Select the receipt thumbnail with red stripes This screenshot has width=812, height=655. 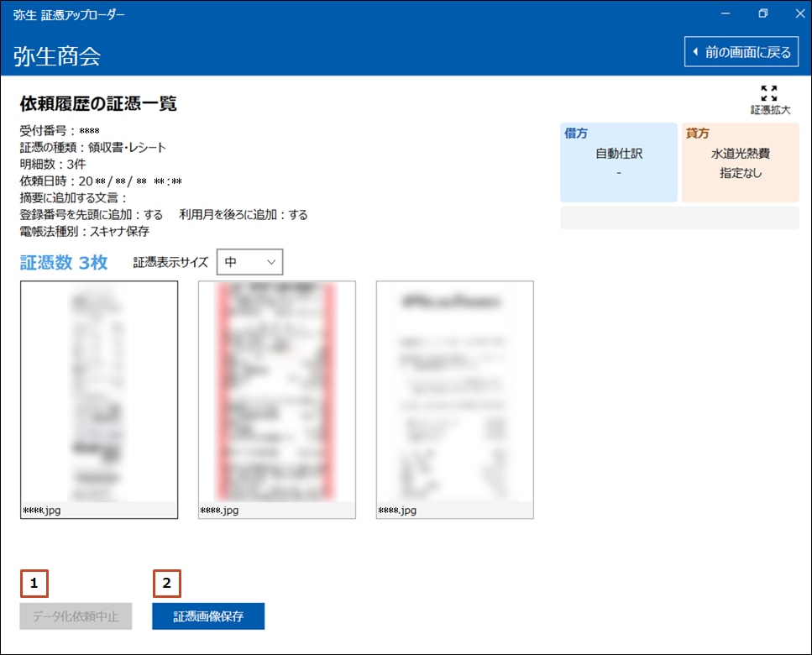[x=277, y=391]
